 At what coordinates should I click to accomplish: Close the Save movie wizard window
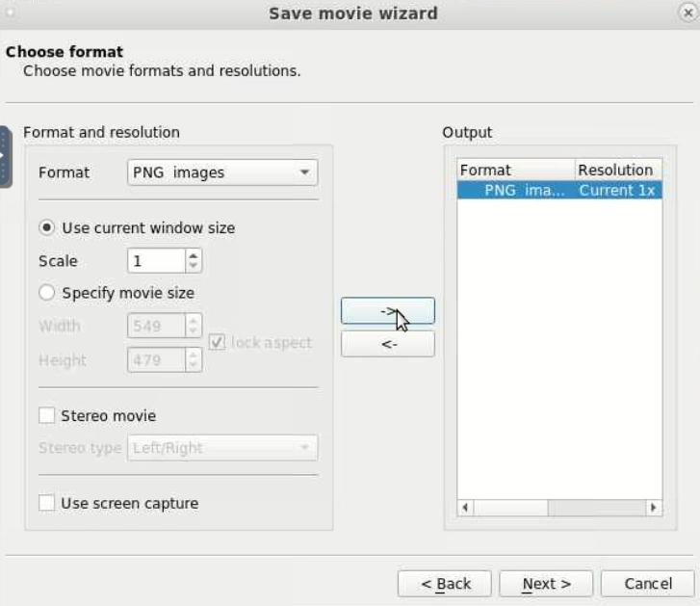(687, 13)
